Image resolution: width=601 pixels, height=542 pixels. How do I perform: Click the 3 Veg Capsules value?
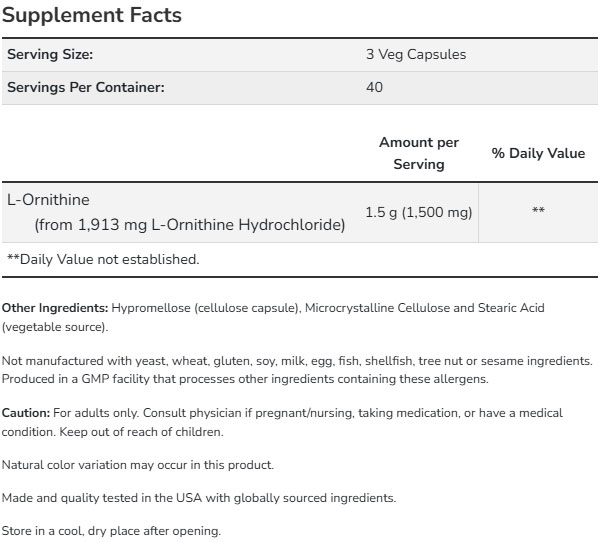point(417,55)
